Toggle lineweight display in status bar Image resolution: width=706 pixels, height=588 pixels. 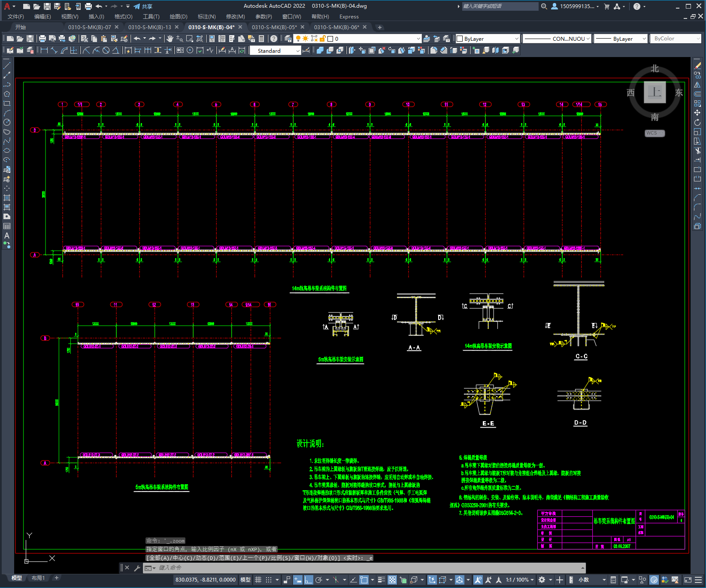point(381,580)
